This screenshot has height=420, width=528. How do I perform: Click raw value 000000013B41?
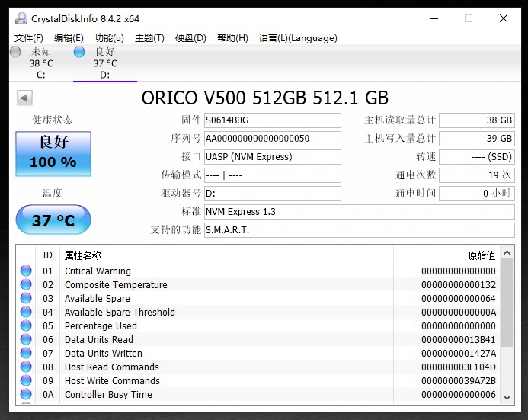pyautogui.click(x=459, y=339)
